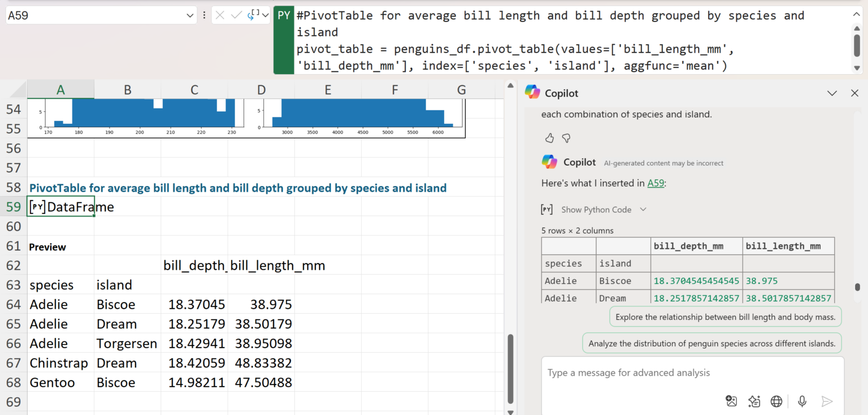
Task: Open the Copilot prompt suggestions sparkle icon
Action: pos(754,401)
